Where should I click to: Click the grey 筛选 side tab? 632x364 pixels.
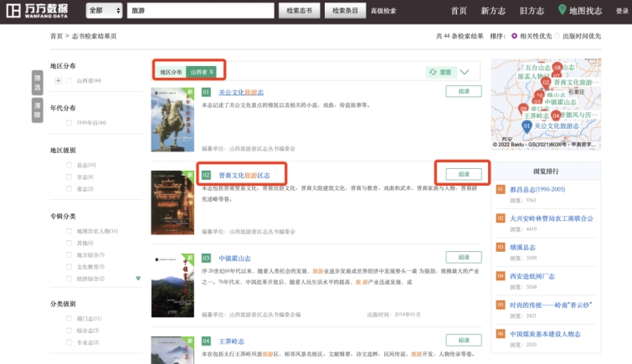(37, 80)
